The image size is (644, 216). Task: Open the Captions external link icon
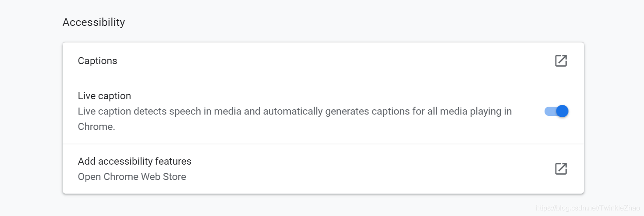[x=561, y=61]
